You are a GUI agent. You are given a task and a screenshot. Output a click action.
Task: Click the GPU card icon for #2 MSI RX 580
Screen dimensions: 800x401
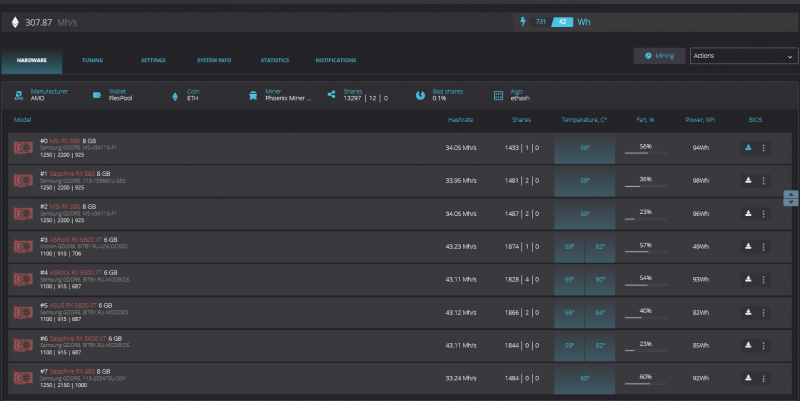tap(23, 214)
